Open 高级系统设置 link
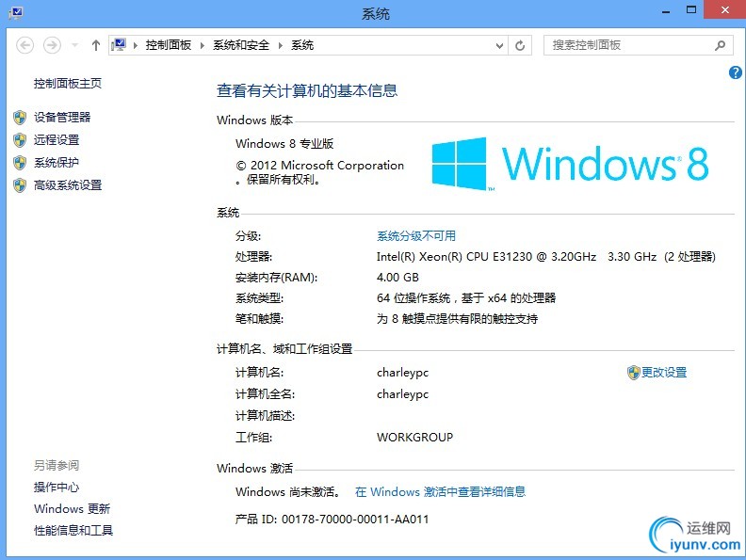 pyautogui.click(x=68, y=184)
